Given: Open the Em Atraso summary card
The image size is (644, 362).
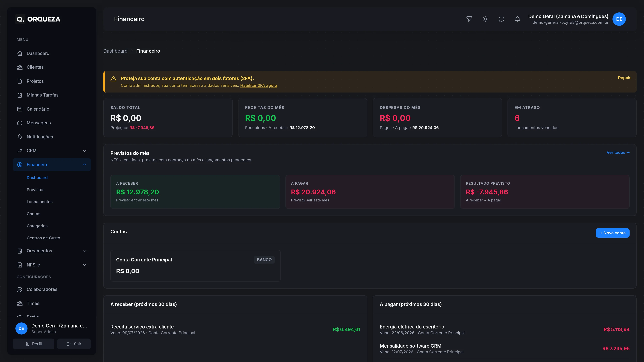Looking at the screenshot, I should click(572, 118).
